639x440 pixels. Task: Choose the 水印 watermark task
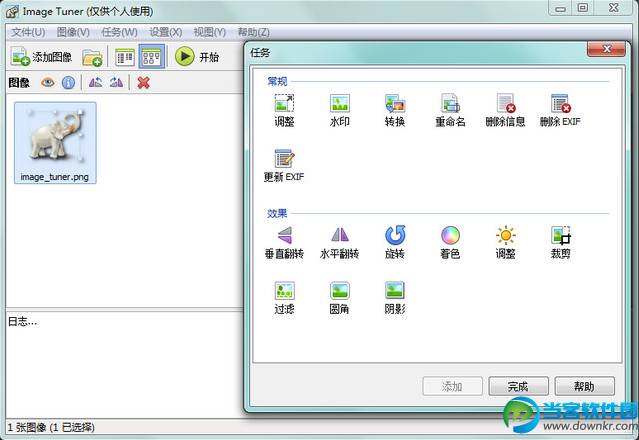coord(339,110)
